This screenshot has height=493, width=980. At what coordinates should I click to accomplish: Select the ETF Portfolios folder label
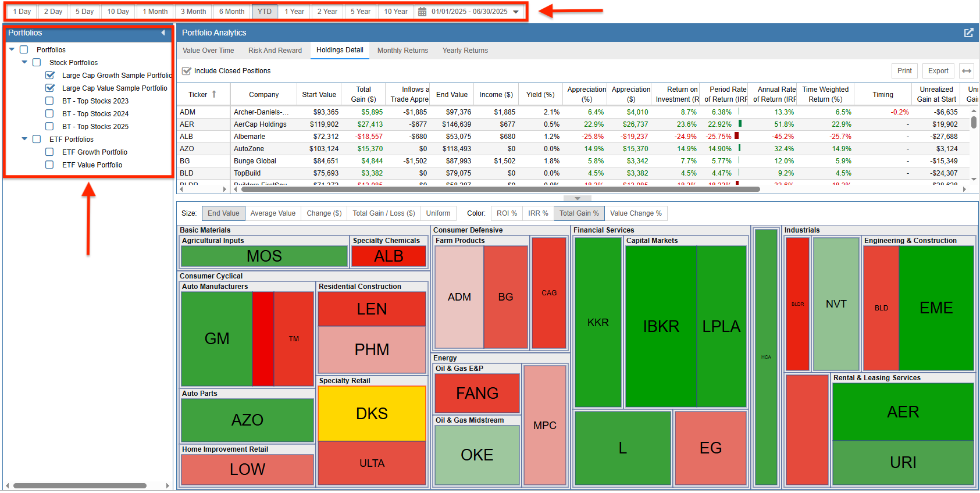pos(71,139)
